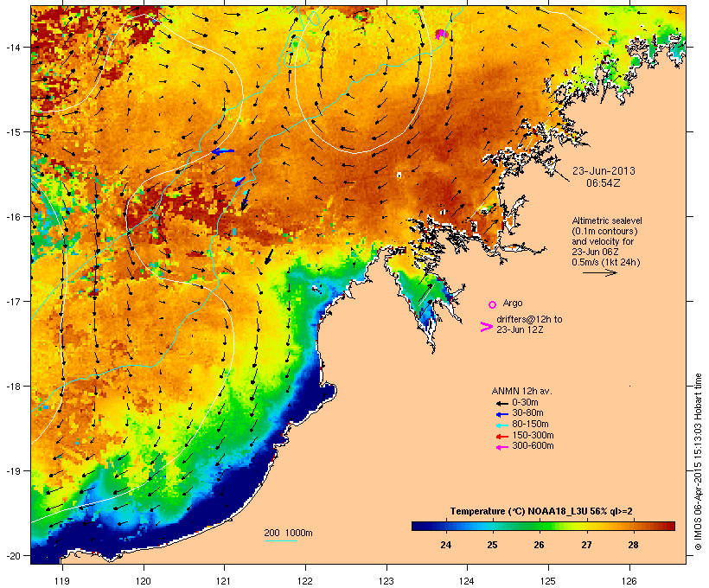Viewport: 709px width, 588px height.
Task: Click the latitude axis label -14
Action: click(x=12, y=47)
